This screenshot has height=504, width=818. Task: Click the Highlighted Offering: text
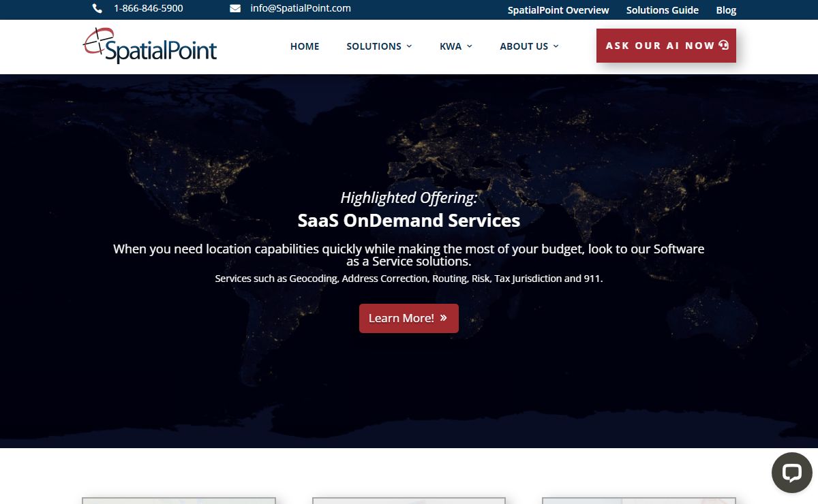409,198
